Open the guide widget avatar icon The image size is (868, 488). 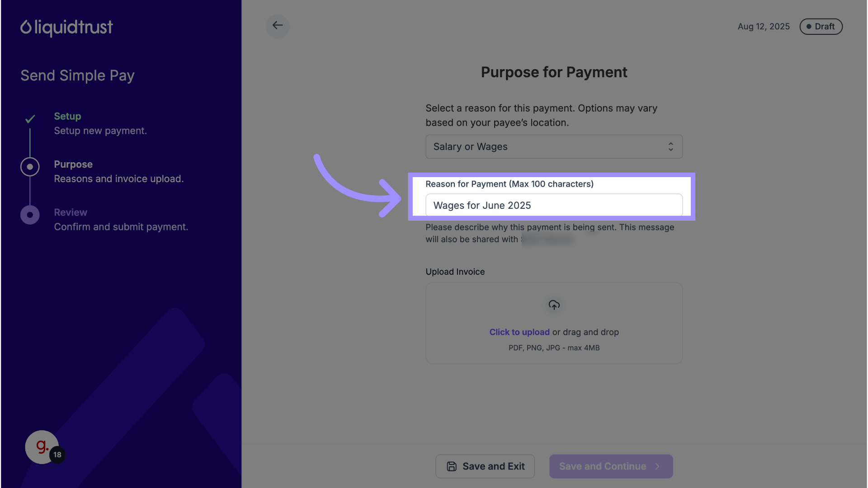click(x=42, y=447)
